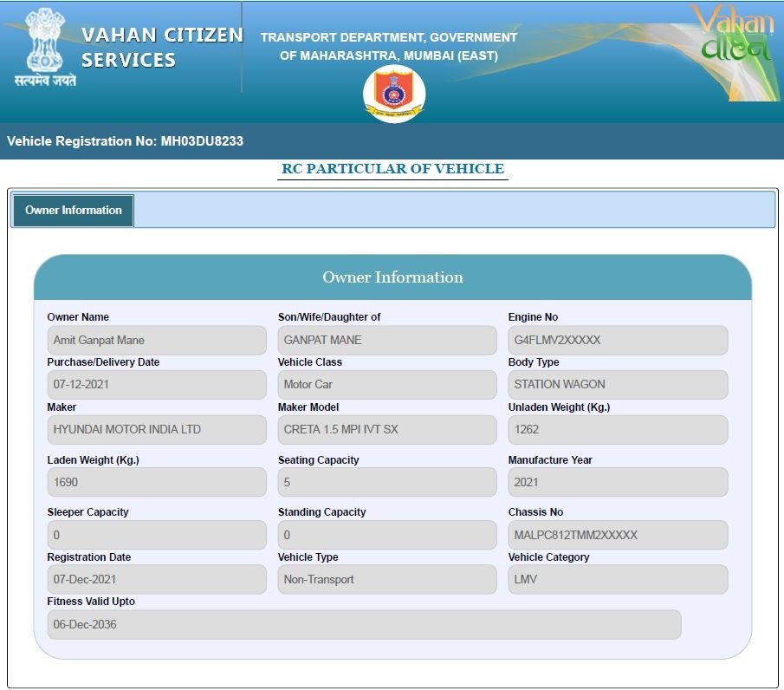Click the Chassis No field
The height and width of the screenshot is (690, 784).
coord(618,535)
